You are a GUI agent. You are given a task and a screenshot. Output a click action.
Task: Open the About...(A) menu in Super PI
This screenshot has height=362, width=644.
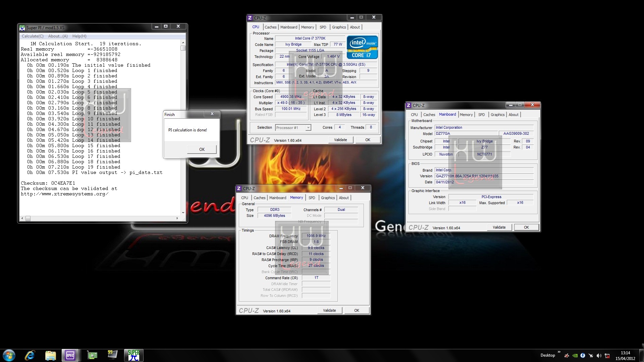tap(58, 36)
